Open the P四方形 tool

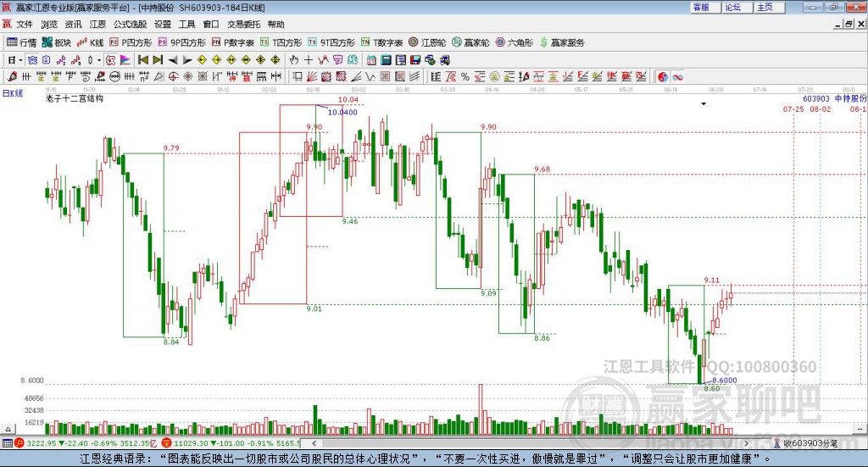pyautogui.click(x=131, y=42)
